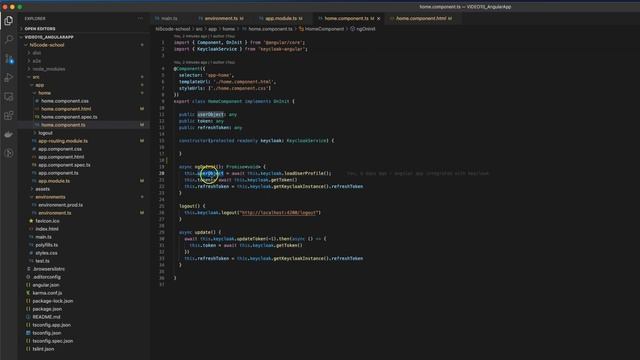This screenshot has width=640, height=360.
Task: Open app.component.spec.ts in the file tree
Action: [64, 165]
